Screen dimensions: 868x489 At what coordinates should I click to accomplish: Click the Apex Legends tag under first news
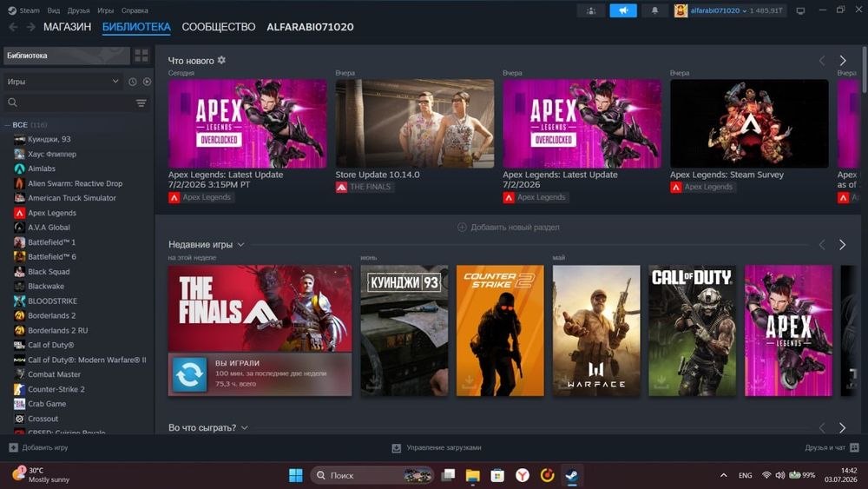[201, 197]
